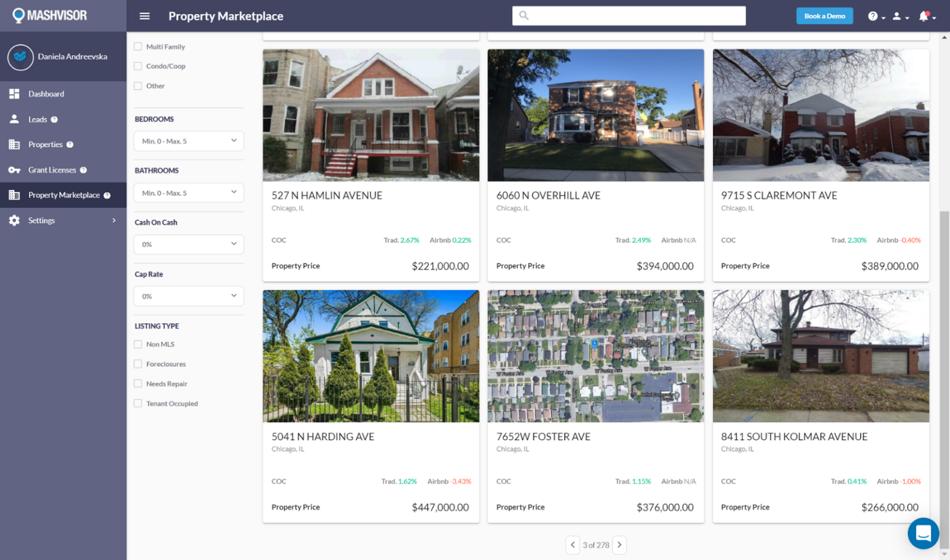Open the Cash On Cash dropdown
Screen dimensions: 950x560
click(x=189, y=244)
